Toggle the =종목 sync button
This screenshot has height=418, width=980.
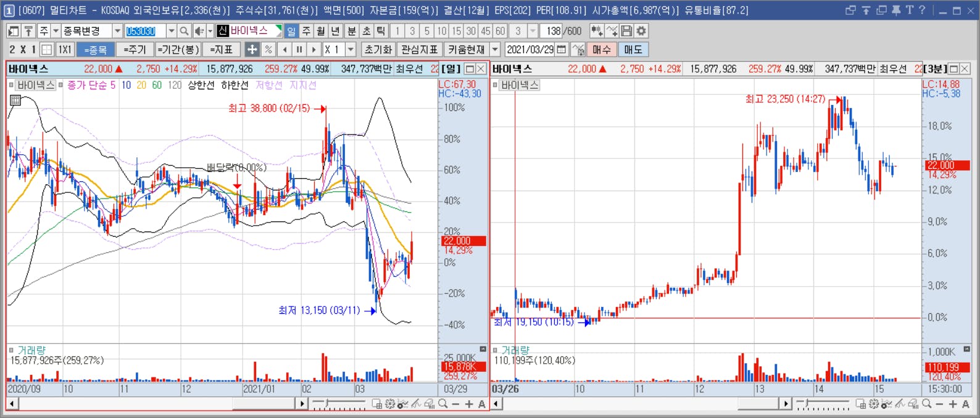click(x=95, y=49)
